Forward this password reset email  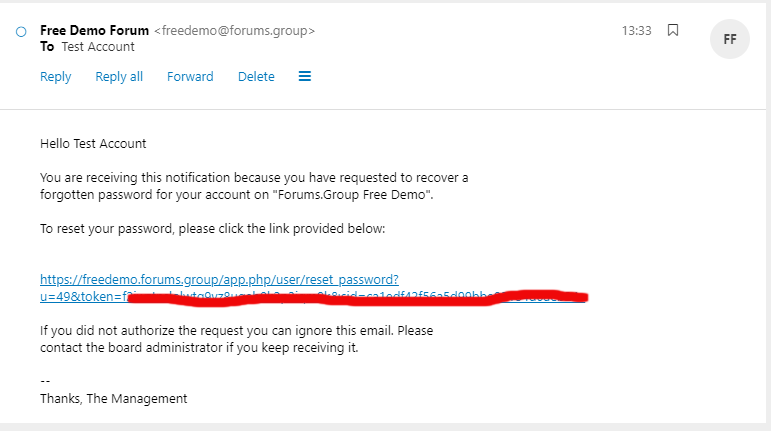[190, 77]
